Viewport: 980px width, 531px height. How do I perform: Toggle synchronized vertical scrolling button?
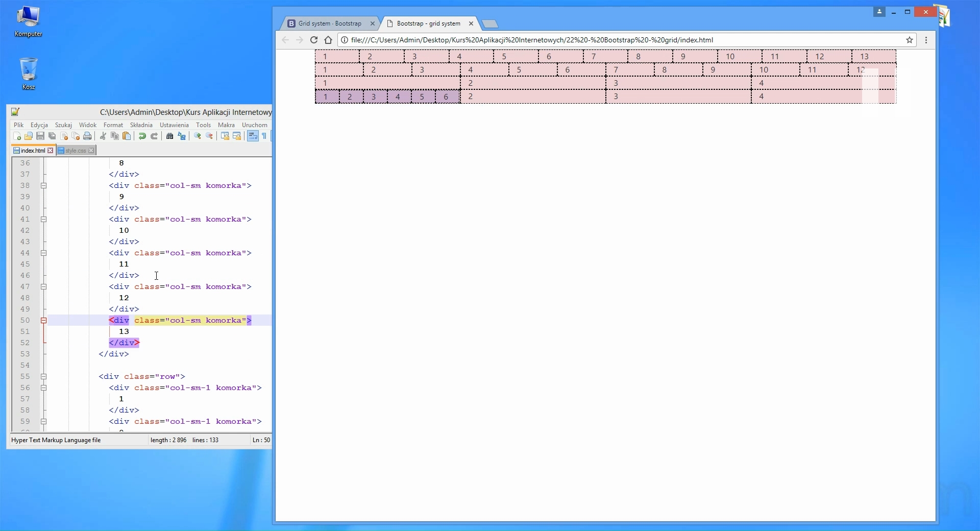(225, 136)
